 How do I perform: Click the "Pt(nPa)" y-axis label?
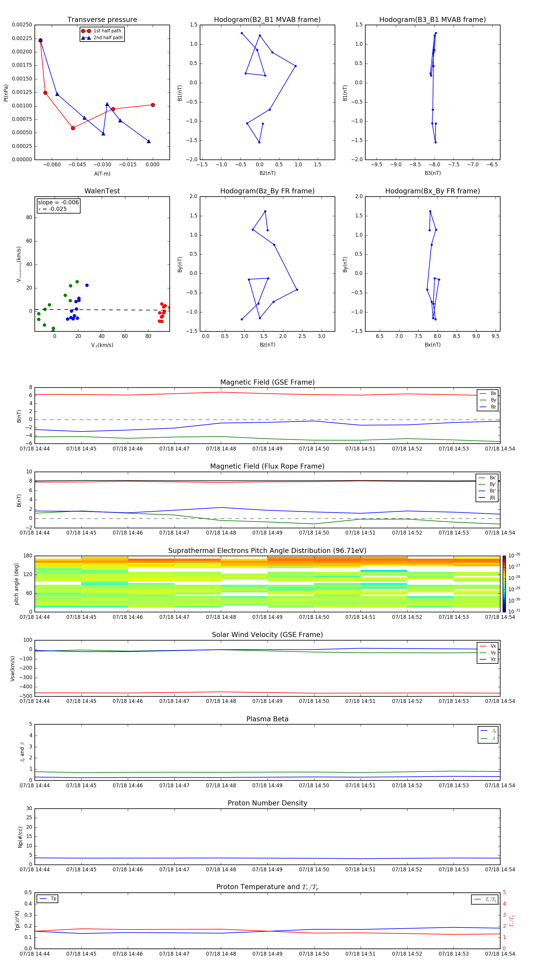(x=6, y=92)
